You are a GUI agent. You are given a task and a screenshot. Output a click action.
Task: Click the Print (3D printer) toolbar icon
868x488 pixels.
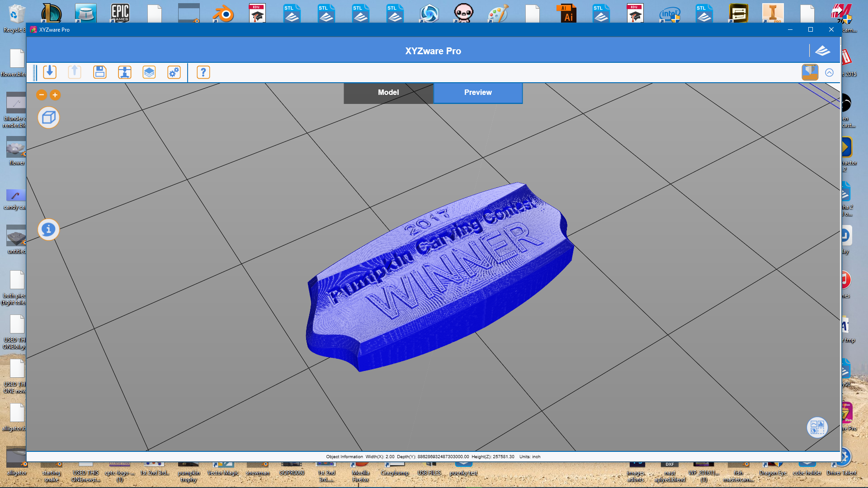point(124,72)
